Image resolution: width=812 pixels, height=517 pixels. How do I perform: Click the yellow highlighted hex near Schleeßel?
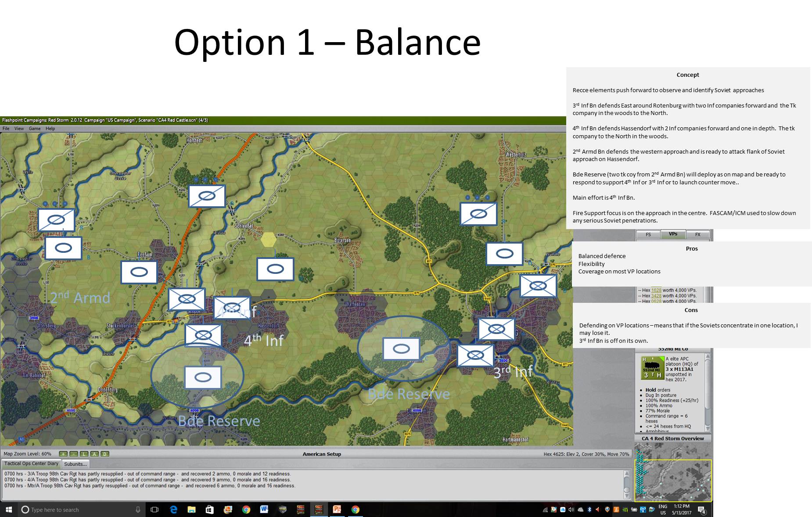tap(269, 240)
